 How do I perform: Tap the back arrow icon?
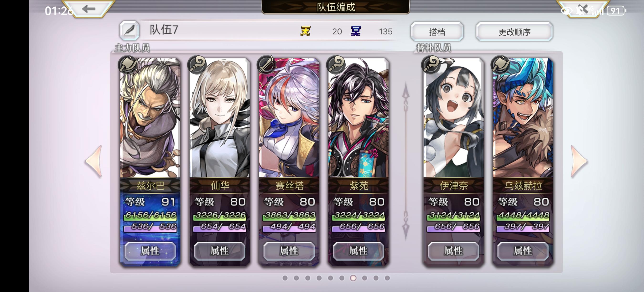point(89,9)
